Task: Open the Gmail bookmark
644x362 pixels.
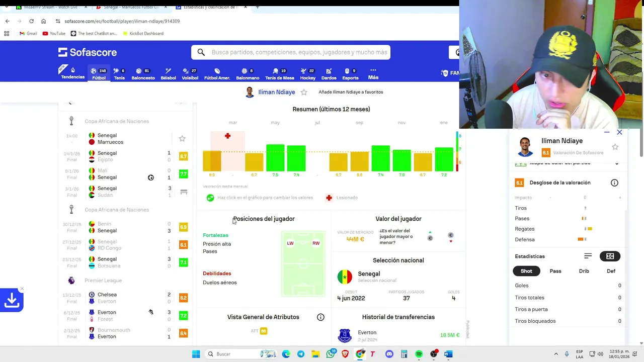Action: [x=28, y=33]
